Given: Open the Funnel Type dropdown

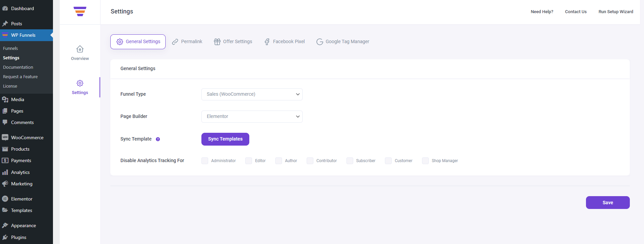Looking at the screenshot, I should tap(252, 94).
